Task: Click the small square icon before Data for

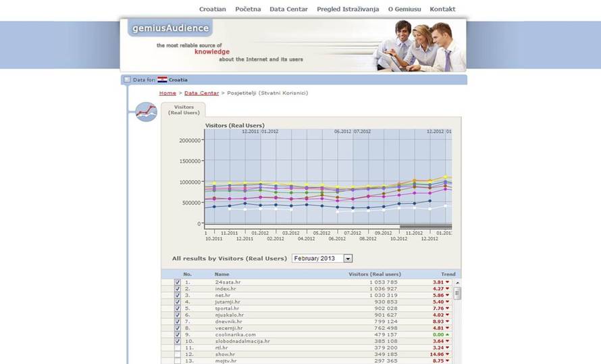Action: (x=126, y=80)
